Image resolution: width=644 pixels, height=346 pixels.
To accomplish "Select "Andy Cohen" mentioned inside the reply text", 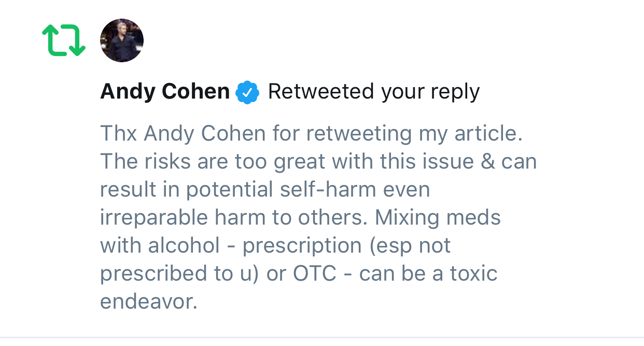I will [205, 134].
